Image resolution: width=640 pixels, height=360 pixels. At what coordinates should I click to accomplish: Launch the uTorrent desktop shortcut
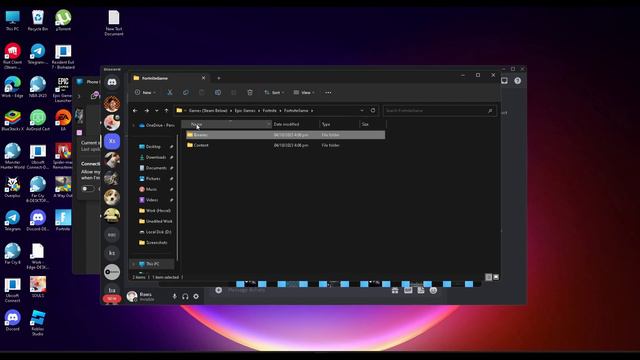(63, 20)
